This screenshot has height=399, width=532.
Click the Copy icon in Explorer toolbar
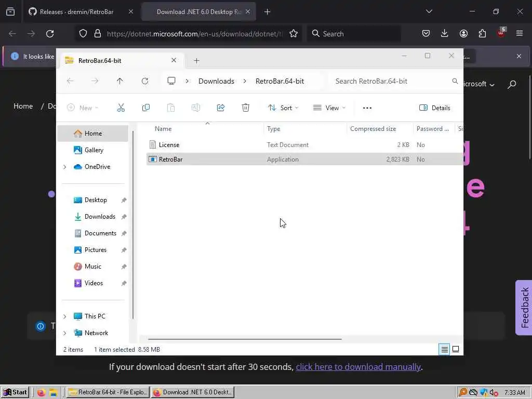146,108
